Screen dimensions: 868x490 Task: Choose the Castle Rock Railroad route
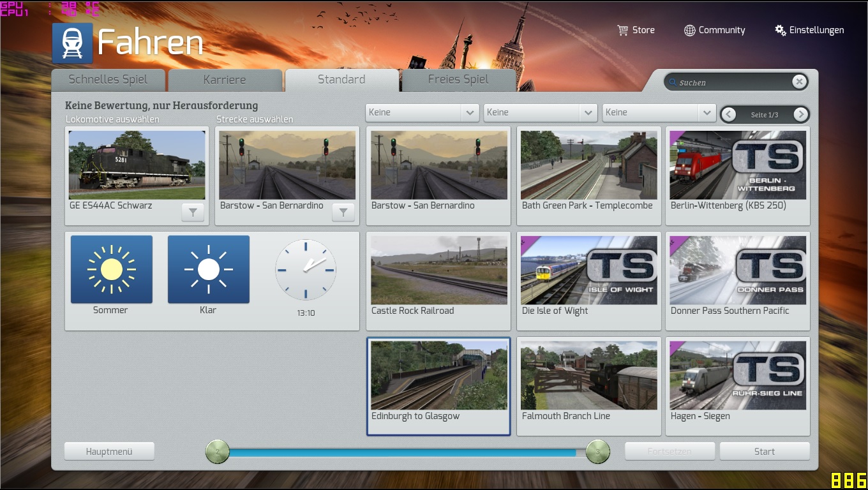tap(439, 281)
